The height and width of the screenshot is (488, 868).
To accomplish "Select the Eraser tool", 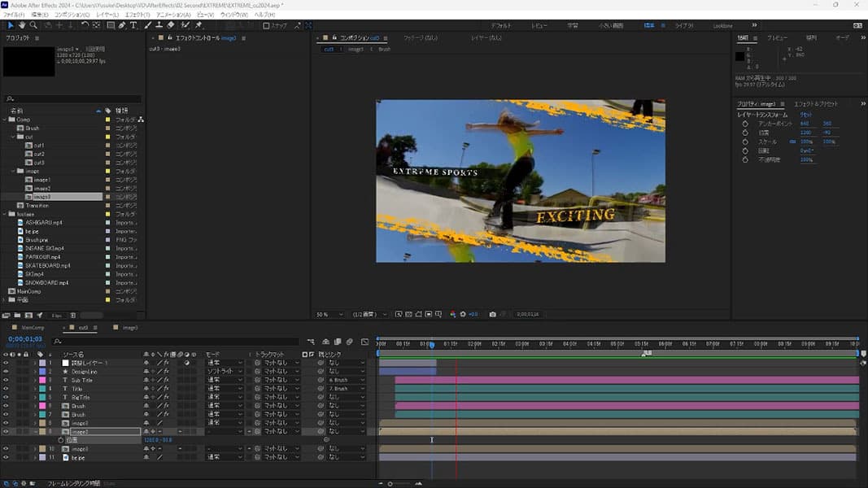I will 172,25.
